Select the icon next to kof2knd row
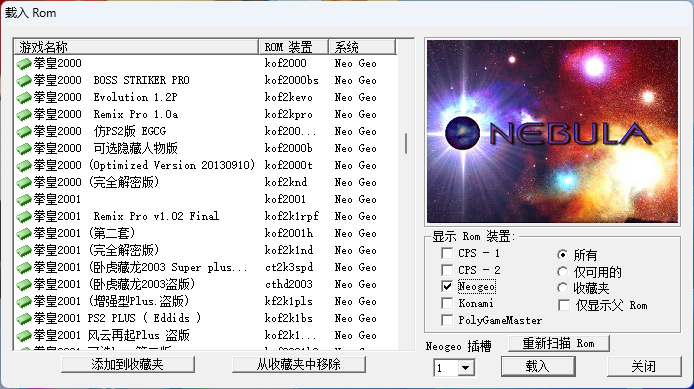694x389 pixels. click(24, 182)
